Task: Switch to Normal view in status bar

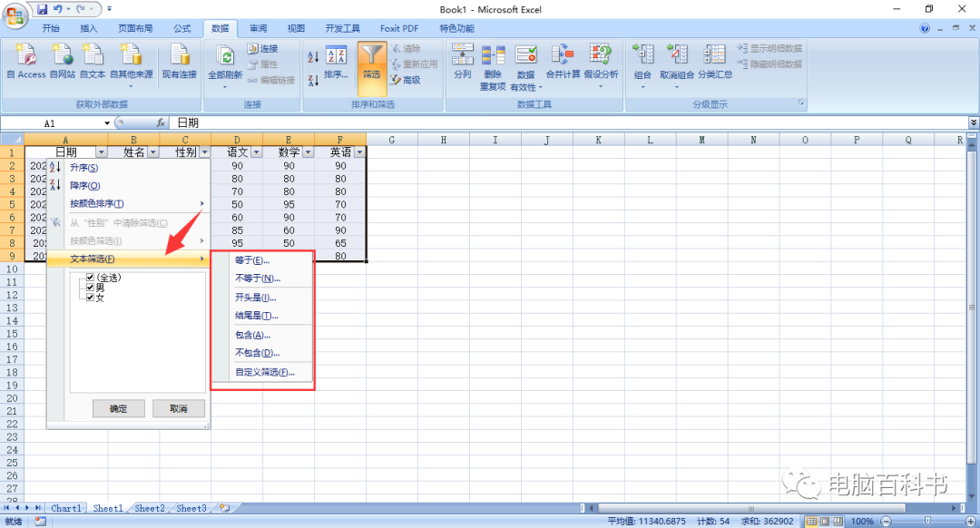Action: [811, 521]
